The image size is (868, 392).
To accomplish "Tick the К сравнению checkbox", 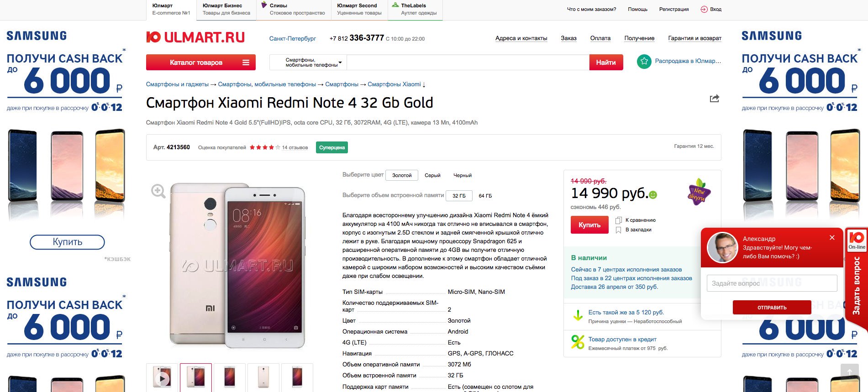I will [619, 220].
